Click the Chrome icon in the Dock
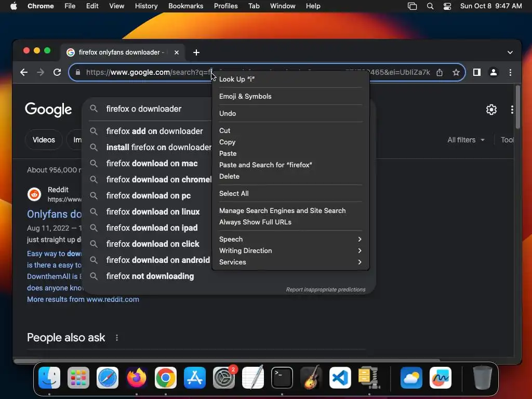This screenshot has width=532, height=399. [x=166, y=378]
